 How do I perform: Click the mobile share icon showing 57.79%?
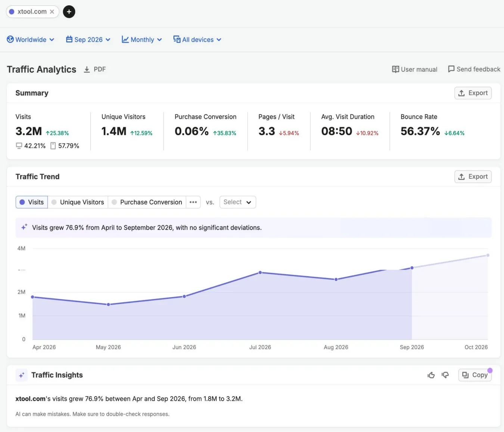click(53, 146)
